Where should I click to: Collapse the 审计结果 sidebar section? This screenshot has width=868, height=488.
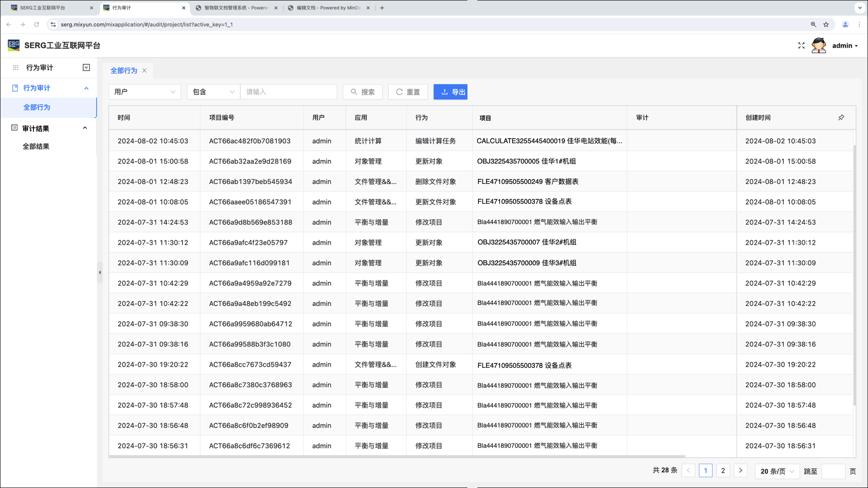[x=85, y=128]
